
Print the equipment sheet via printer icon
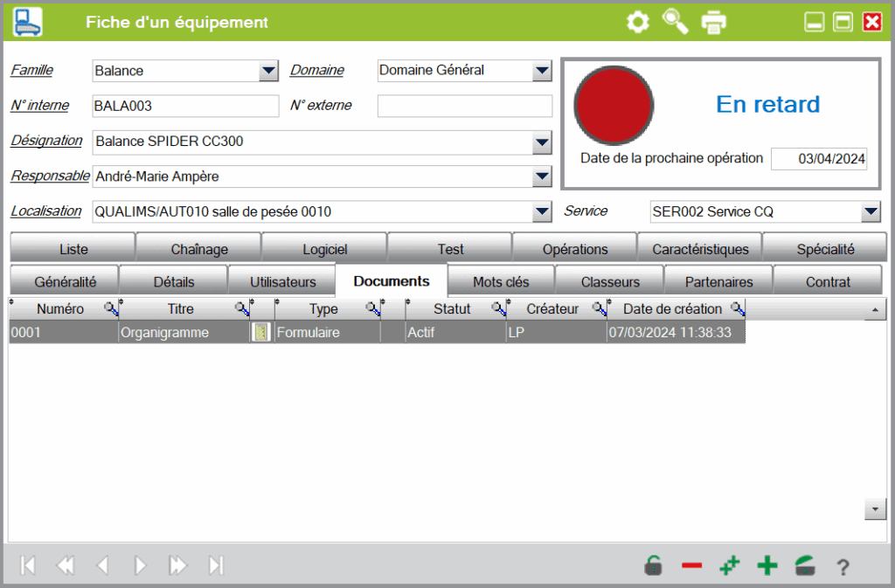pos(713,22)
